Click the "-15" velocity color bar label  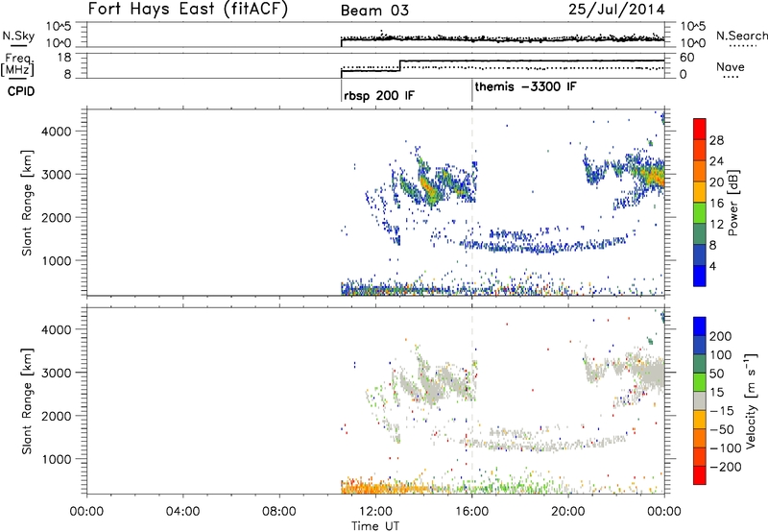tap(722, 411)
